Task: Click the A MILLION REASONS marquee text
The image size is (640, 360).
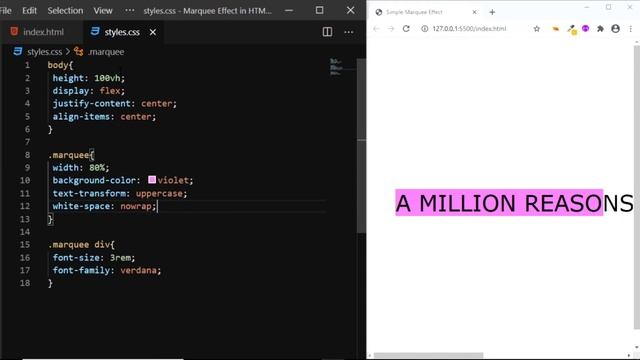Action: (514, 203)
